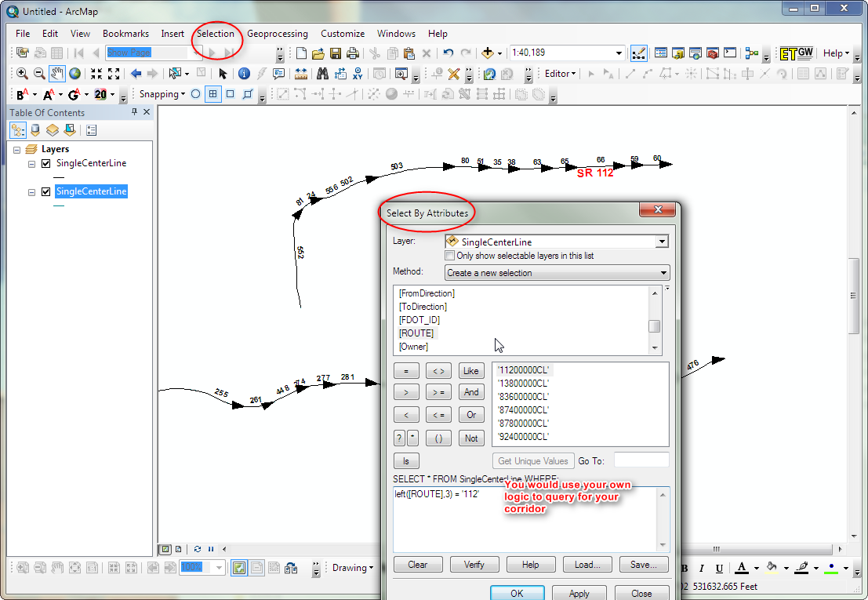Viewport: 868px width, 600px height.
Task: Switch to Data View button
Action: click(x=165, y=549)
